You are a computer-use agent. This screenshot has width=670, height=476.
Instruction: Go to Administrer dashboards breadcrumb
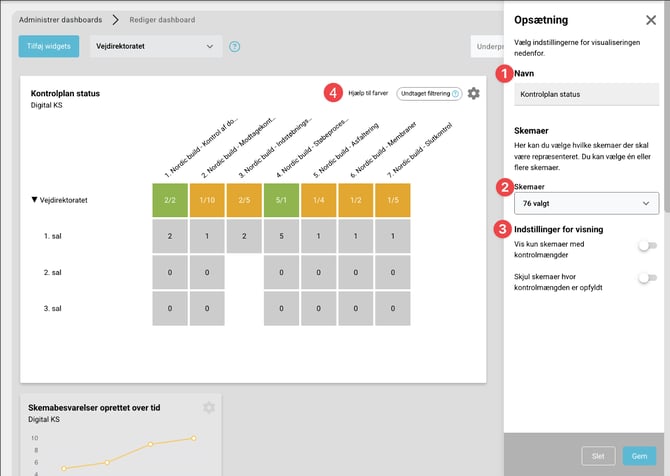coord(60,19)
